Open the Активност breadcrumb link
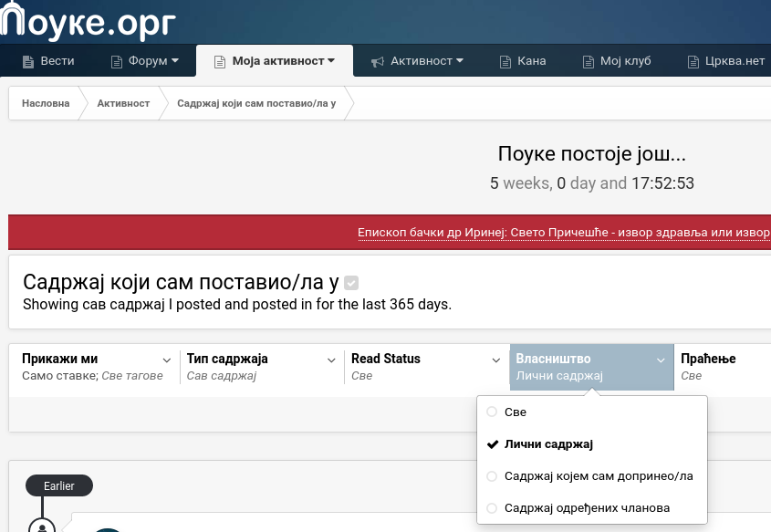The image size is (771, 532). click(123, 103)
